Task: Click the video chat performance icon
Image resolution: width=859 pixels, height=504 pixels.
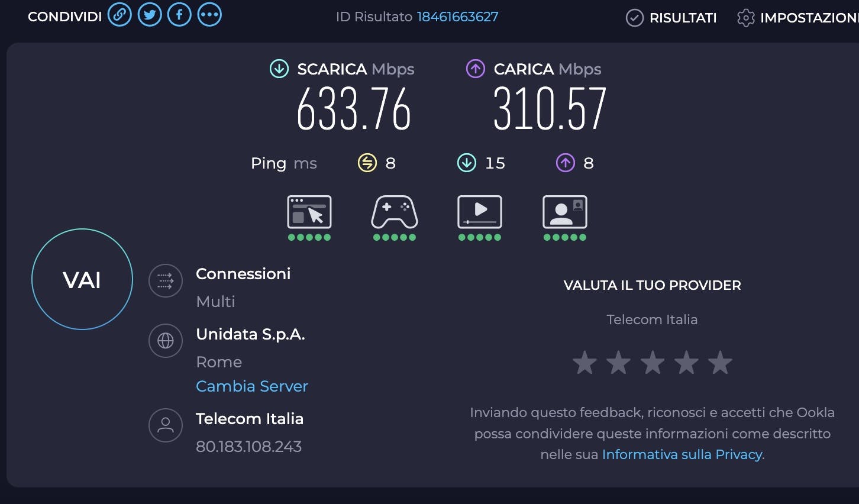Action: pos(565,212)
